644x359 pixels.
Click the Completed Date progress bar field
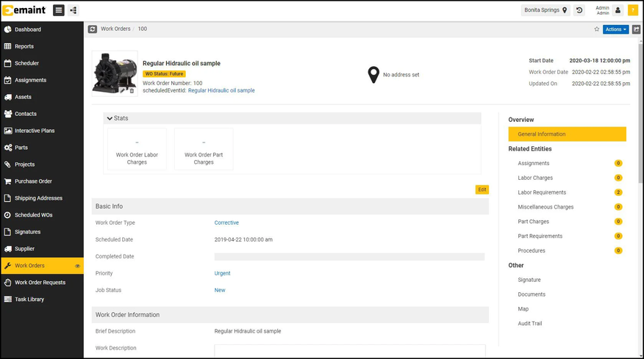coord(349,257)
